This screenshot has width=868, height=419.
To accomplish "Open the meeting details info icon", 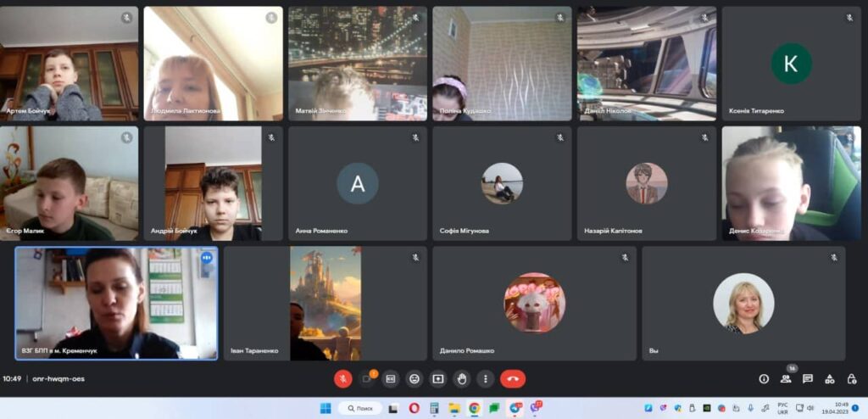I will [764, 379].
